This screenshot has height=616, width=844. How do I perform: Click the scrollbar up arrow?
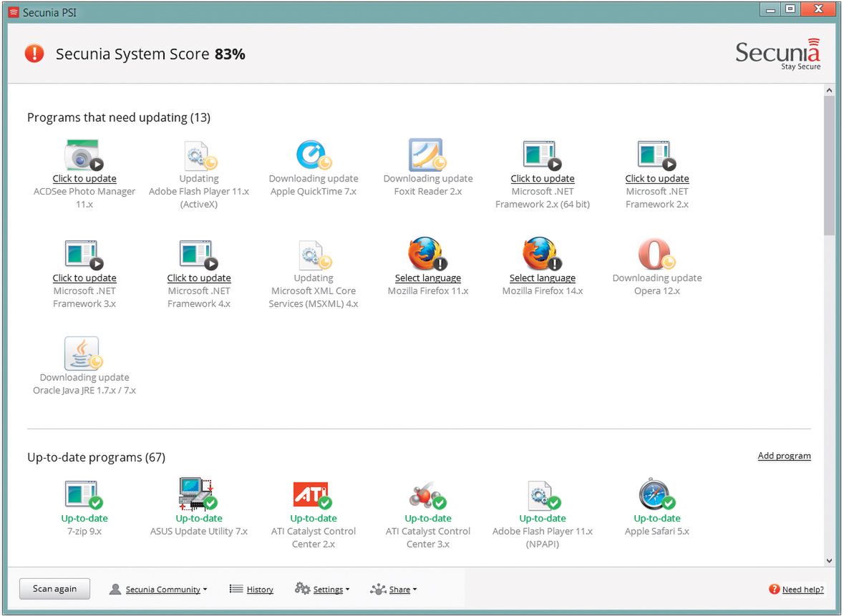point(829,90)
